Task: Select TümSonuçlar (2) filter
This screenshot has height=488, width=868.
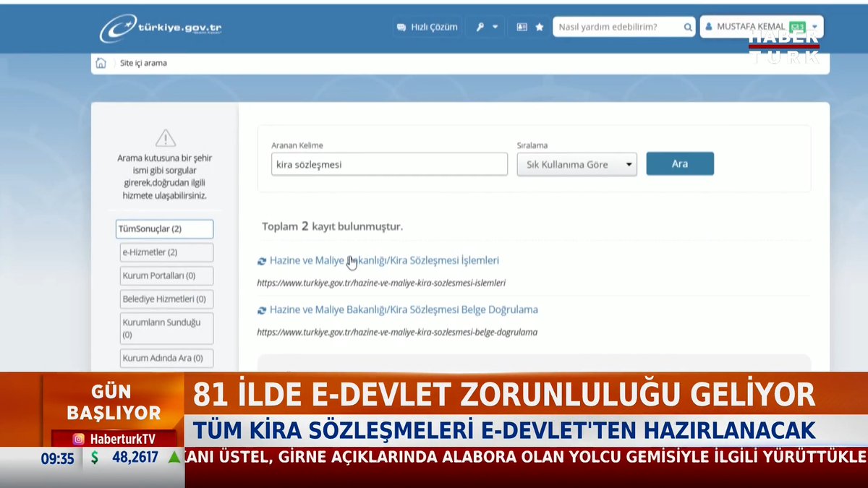Action: pyautogui.click(x=164, y=229)
